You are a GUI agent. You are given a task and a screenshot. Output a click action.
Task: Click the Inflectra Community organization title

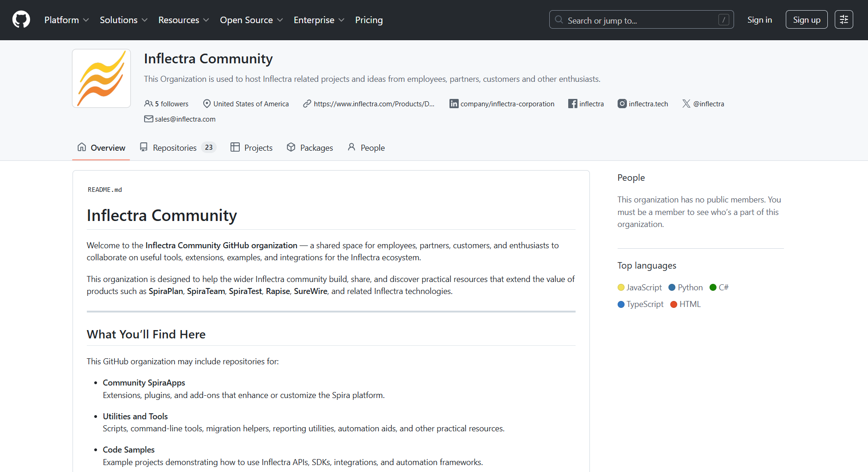tap(208, 59)
